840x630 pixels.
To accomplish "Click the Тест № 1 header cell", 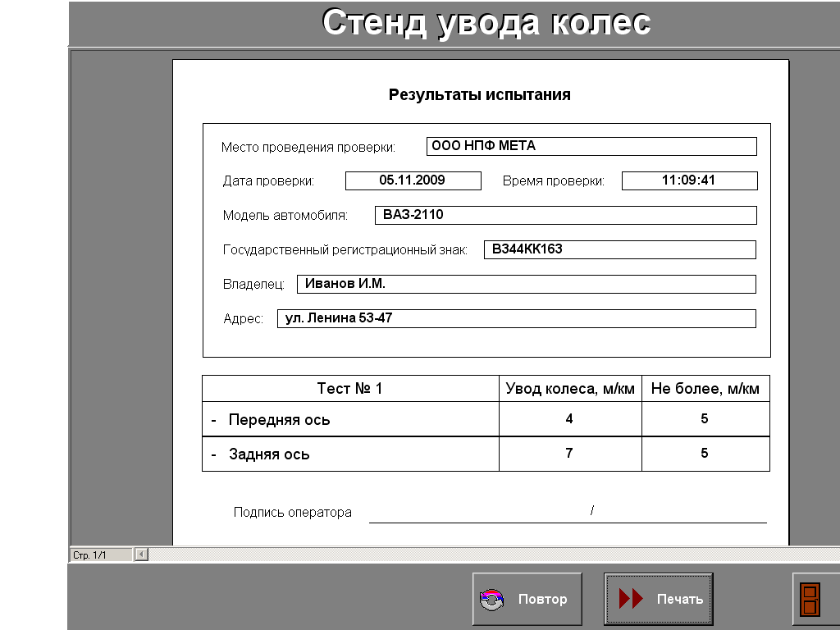I will point(350,388).
